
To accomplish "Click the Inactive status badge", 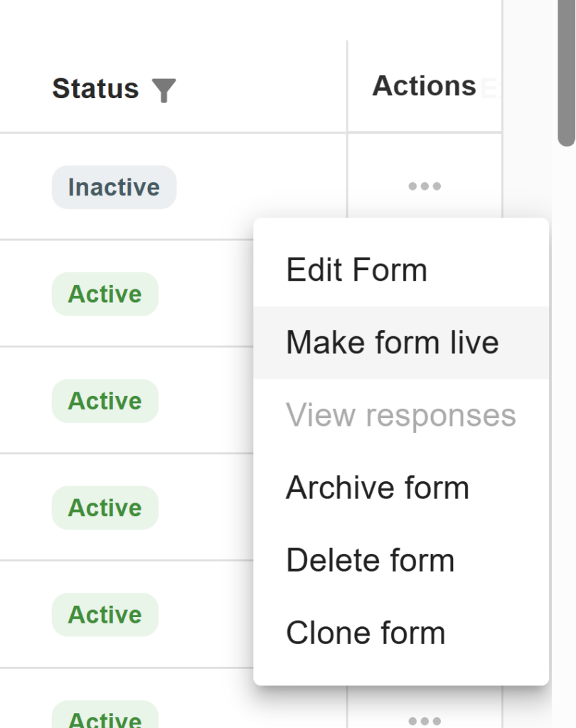I will tap(114, 187).
